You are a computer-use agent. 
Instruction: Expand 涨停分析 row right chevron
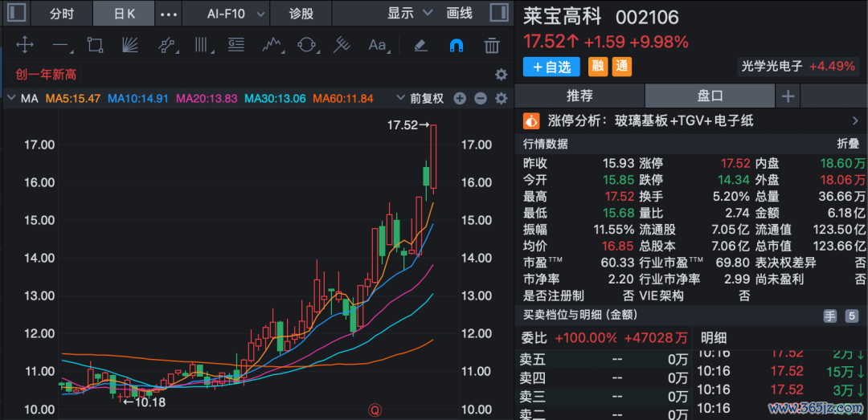click(855, 120)
